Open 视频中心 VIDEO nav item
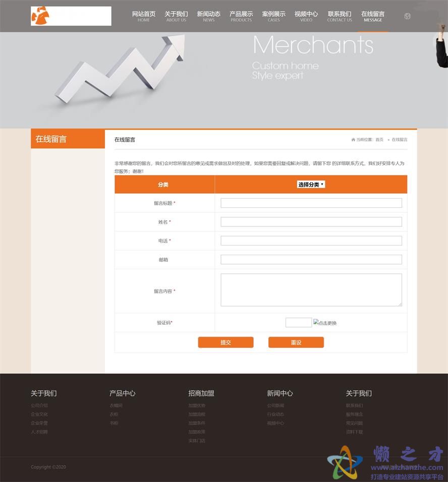448x482 pixels. [x=306, y=16]
